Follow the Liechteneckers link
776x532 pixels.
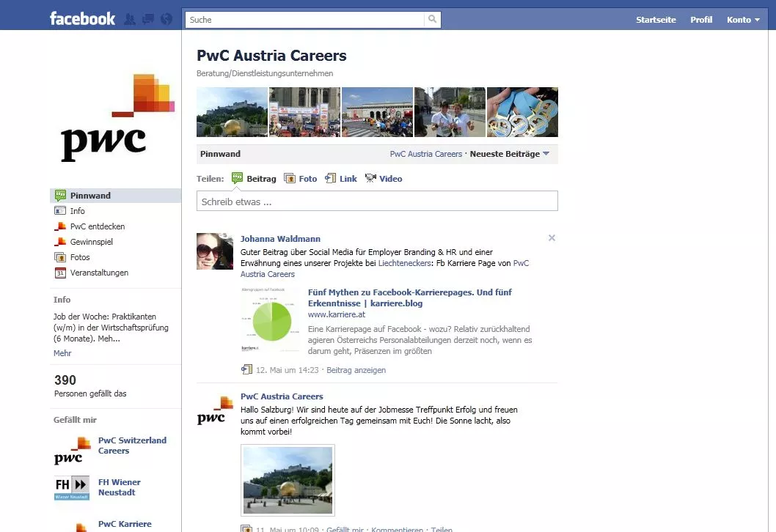(x=404, y=263)
